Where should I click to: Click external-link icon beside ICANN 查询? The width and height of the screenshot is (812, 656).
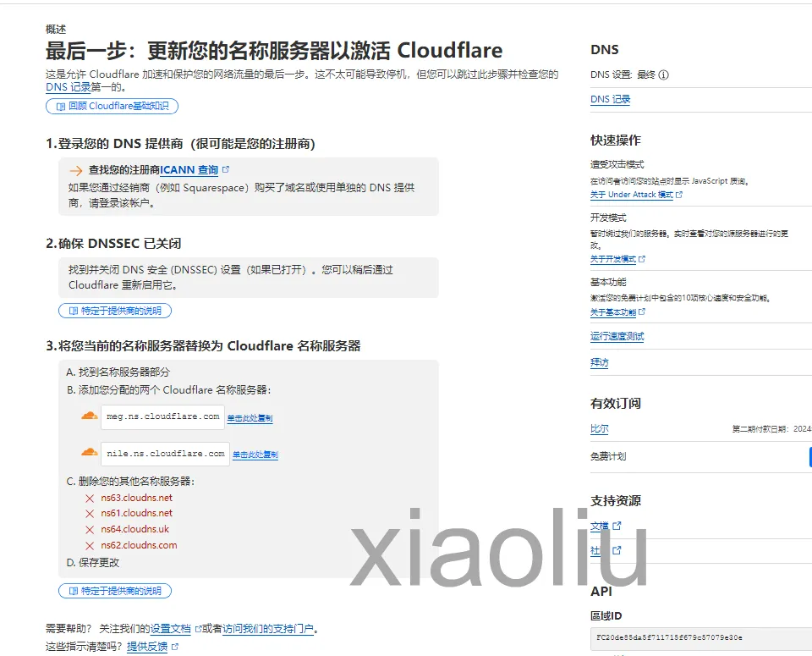(226, 169)
